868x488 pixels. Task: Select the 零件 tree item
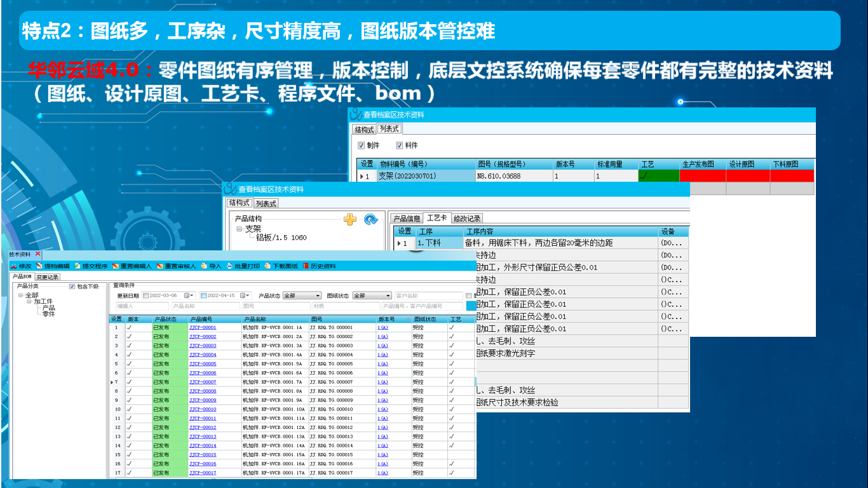48,314
